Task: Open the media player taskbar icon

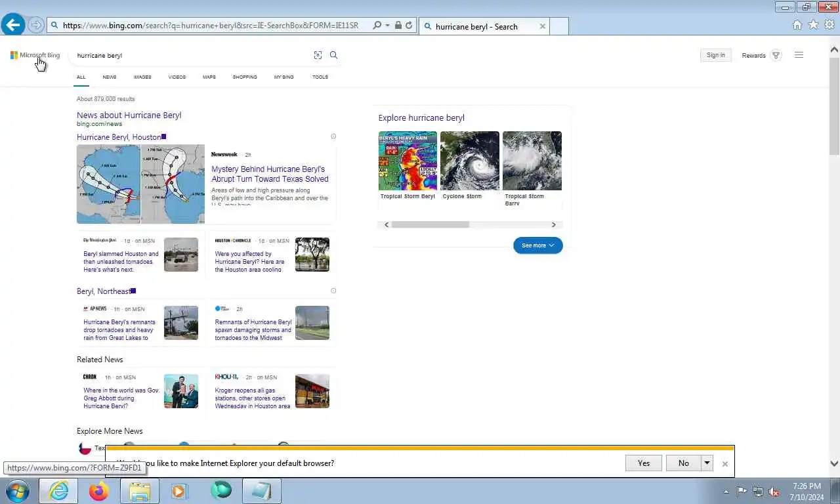Action: click(180, 491)
